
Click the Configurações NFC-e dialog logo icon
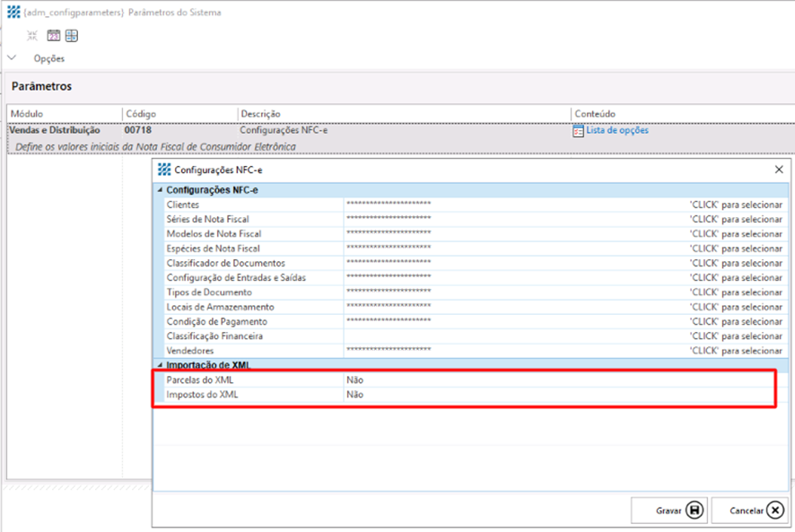coord(164,169)
